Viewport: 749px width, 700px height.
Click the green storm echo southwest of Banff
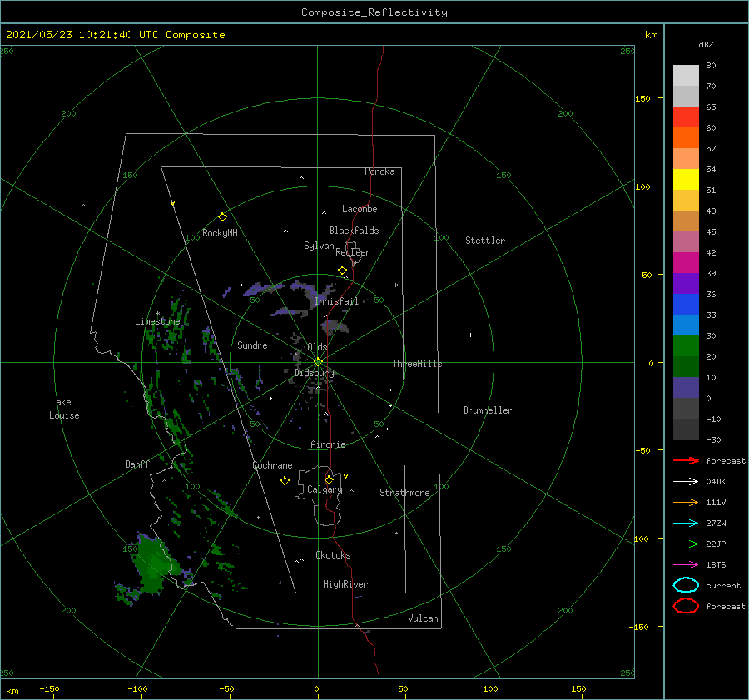[x=152, y=563]
